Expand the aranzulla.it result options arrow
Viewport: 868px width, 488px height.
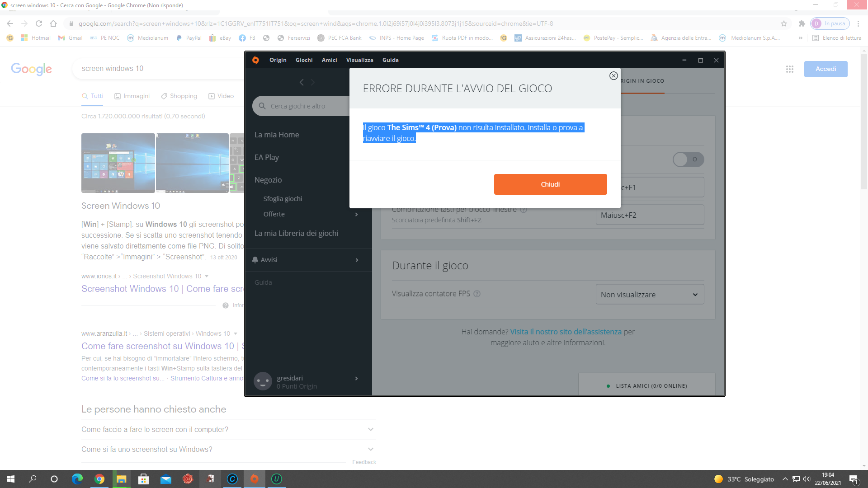tap(236, 333)
